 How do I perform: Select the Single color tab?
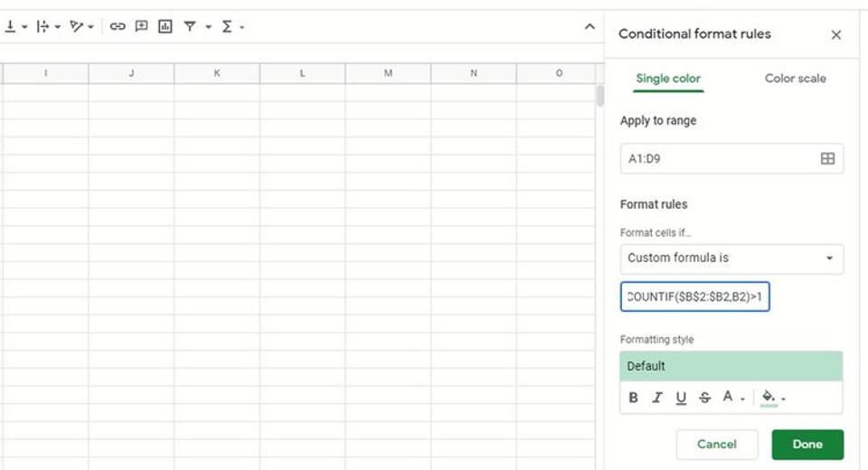[x=668, y=79]
